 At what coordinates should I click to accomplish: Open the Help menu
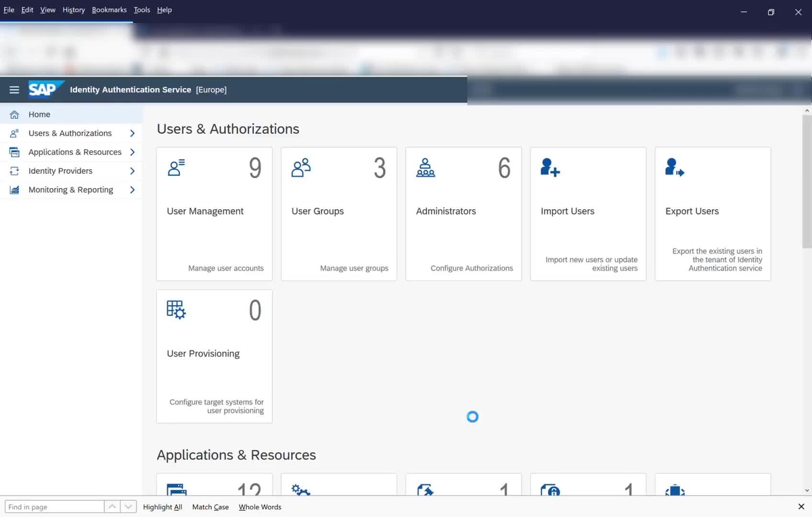pyautogui.click(x=164, y=10)
